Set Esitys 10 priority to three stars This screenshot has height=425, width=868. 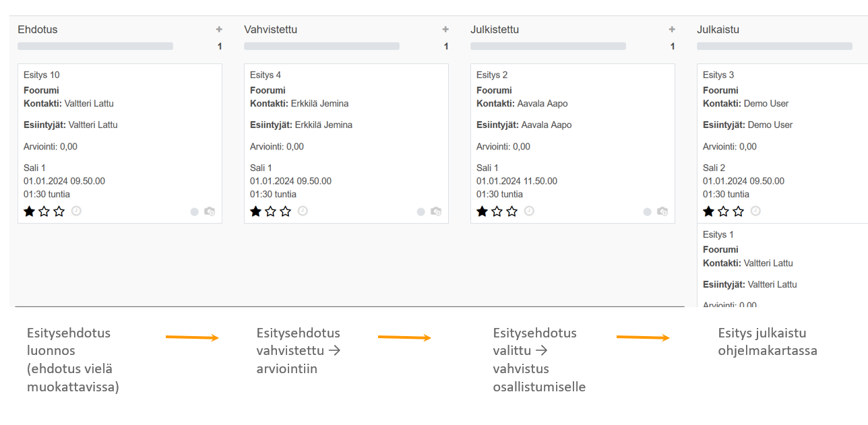[59, 211]
